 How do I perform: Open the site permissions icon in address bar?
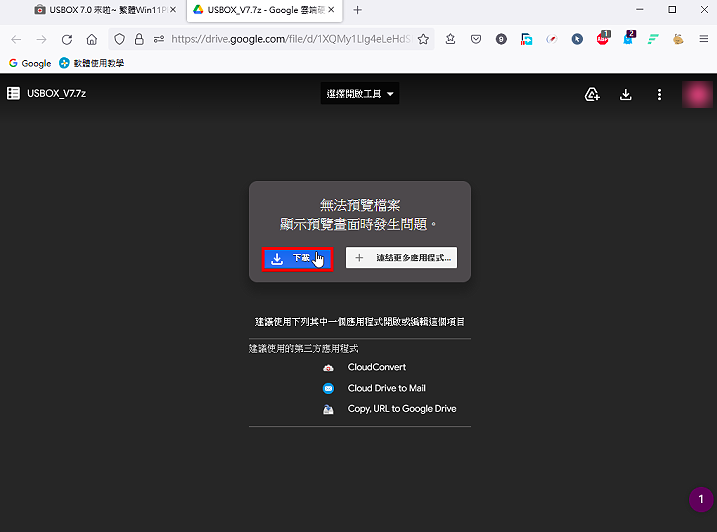point(159,39)
